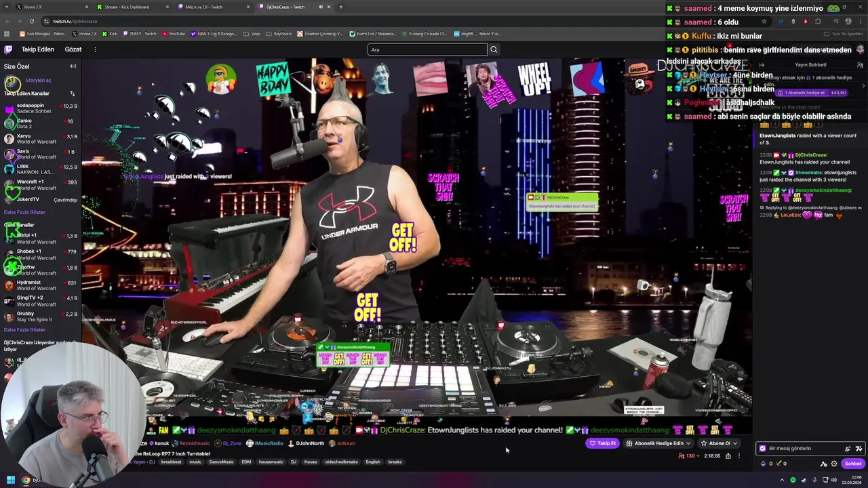This screenshot has height=488, width=868.
Task: Open Hydramist channel in sidebar
Action: [41, 285]
